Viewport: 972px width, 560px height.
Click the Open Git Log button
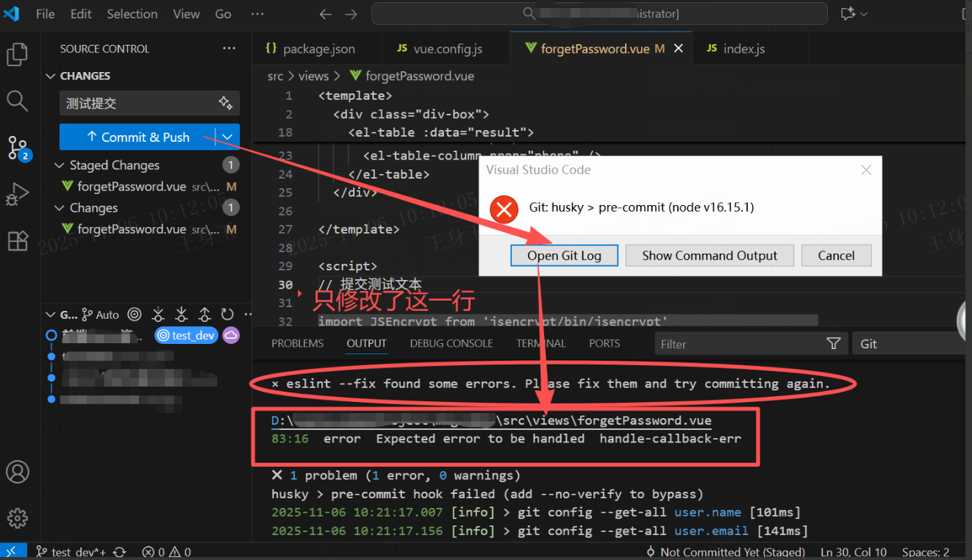[x=564, y=256]
